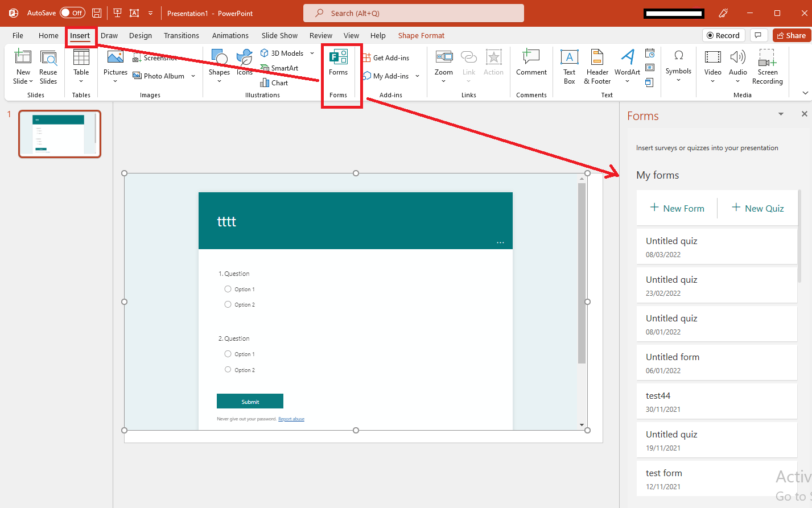This screenshot has height=508, width=812.
Task: Open the test44 form
Action: point(716,401)
